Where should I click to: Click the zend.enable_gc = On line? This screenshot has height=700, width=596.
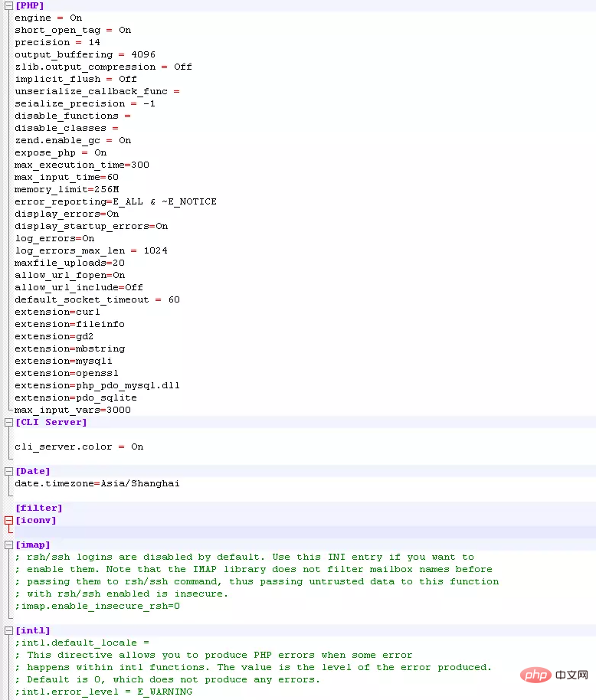pyautogui.click(x=73, y=141)
